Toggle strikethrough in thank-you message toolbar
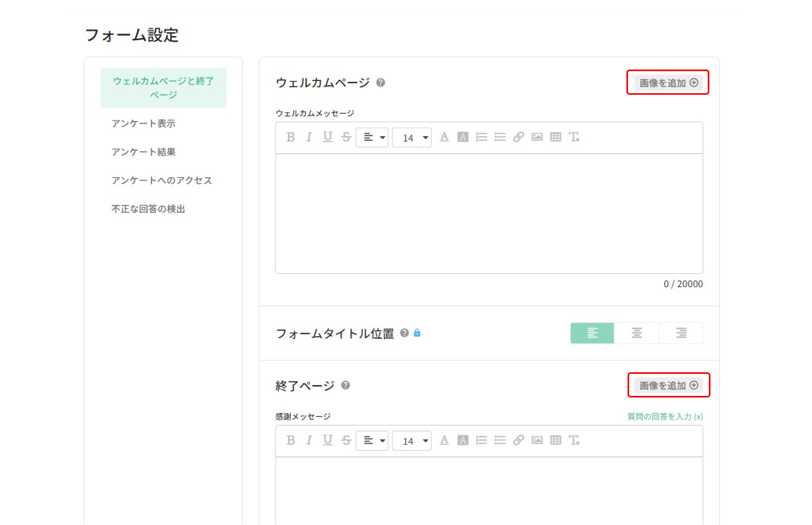812x525 pixels. click(346, 441)
